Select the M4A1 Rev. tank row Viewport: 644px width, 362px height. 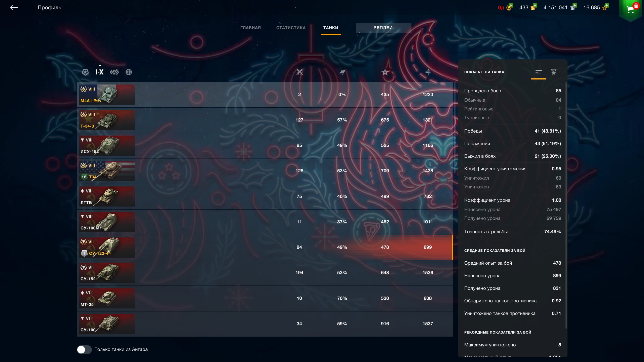(x=265, y=95)
